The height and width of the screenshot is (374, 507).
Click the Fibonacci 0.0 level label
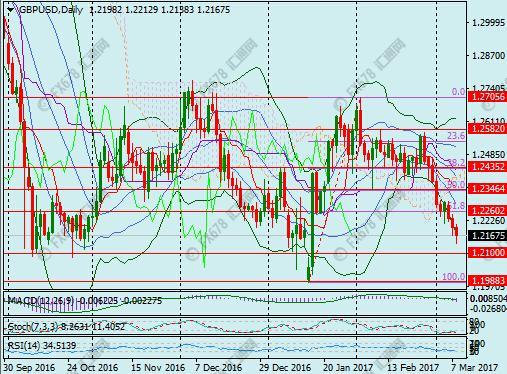click(458, 92)
